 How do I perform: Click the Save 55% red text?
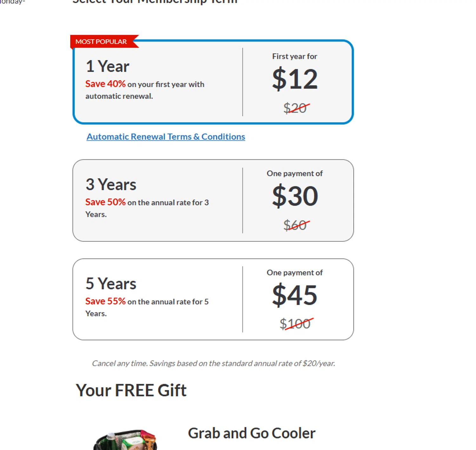click(105, 301)
